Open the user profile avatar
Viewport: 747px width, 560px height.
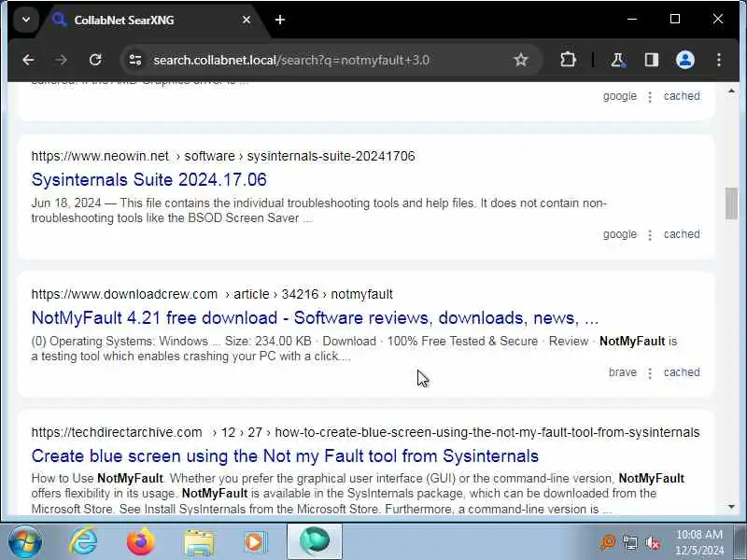pyautogui.click(x=685, y=60)
